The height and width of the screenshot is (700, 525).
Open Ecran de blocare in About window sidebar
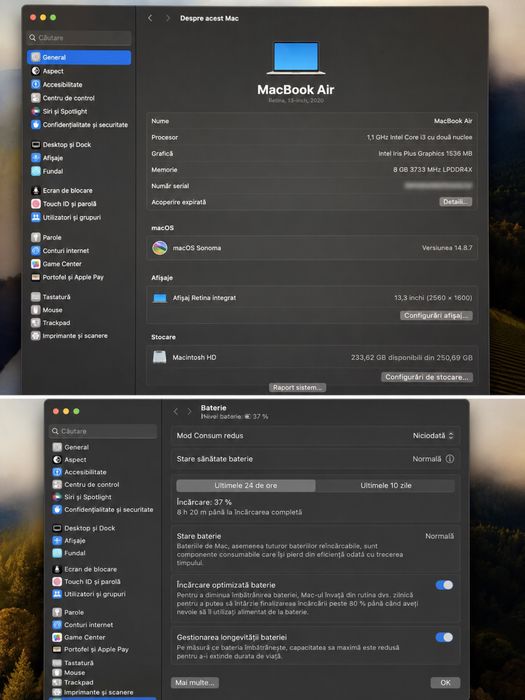tap(62, 190)
